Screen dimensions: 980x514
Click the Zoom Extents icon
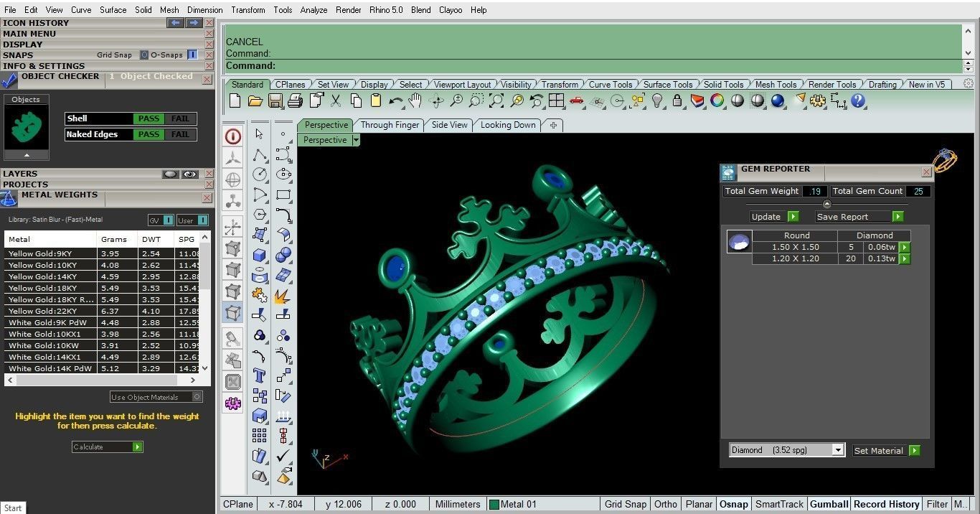coord(496,101)
